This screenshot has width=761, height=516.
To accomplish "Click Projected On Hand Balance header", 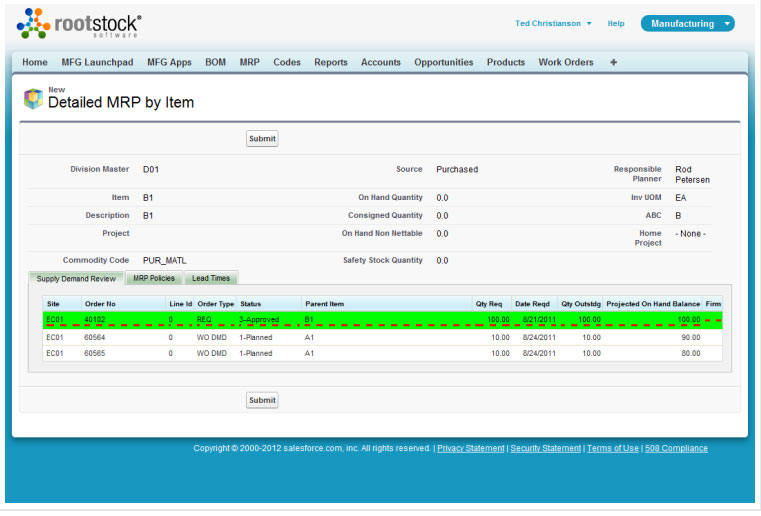I will 653,304.
